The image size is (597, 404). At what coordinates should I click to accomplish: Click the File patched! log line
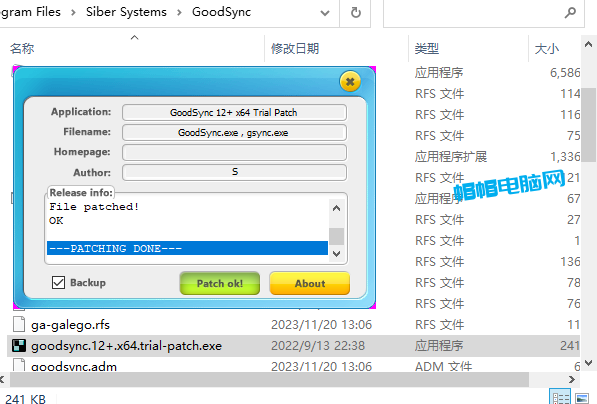94,207
